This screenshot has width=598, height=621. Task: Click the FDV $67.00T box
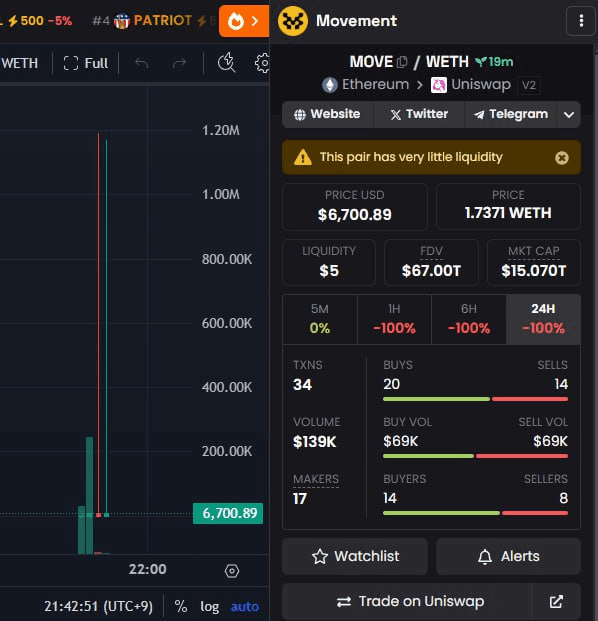pyautogui.click(x=431, y=262)
